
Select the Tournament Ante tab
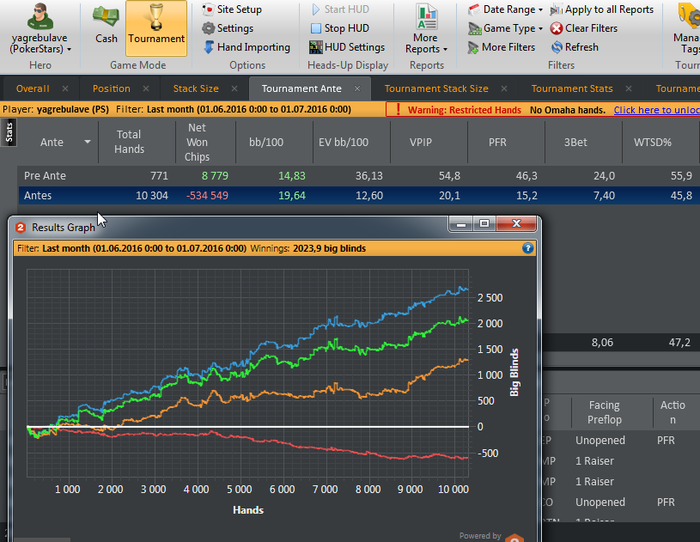(x=301, y=88)
